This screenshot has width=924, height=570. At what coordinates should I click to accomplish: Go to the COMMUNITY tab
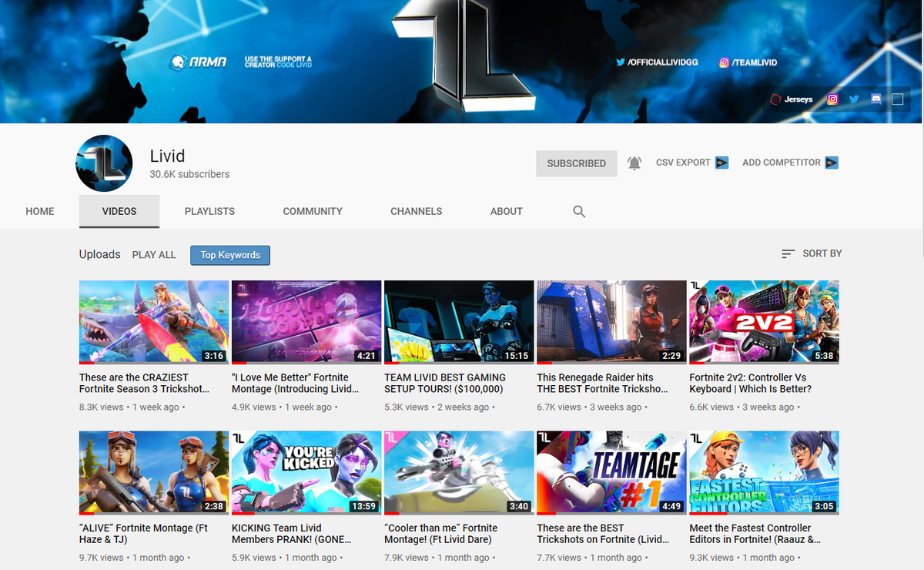point(313,211)
